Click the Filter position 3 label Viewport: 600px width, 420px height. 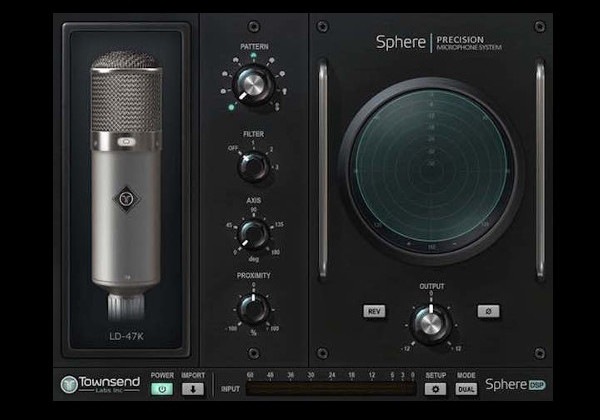coord(277,167)
